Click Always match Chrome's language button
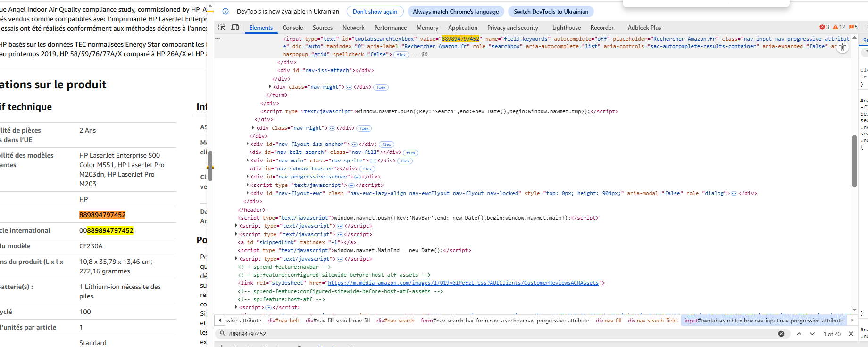The height and width of the screenshot is (347, 868). click(x=456, y=11)
